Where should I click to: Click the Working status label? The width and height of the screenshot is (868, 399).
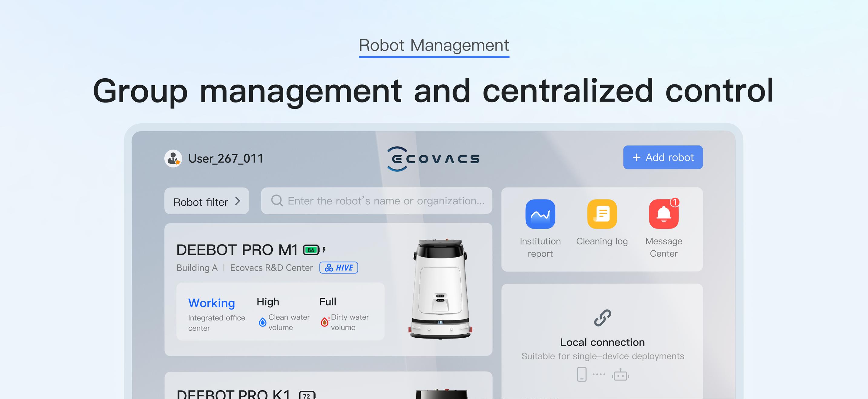(x=211, y=303)
